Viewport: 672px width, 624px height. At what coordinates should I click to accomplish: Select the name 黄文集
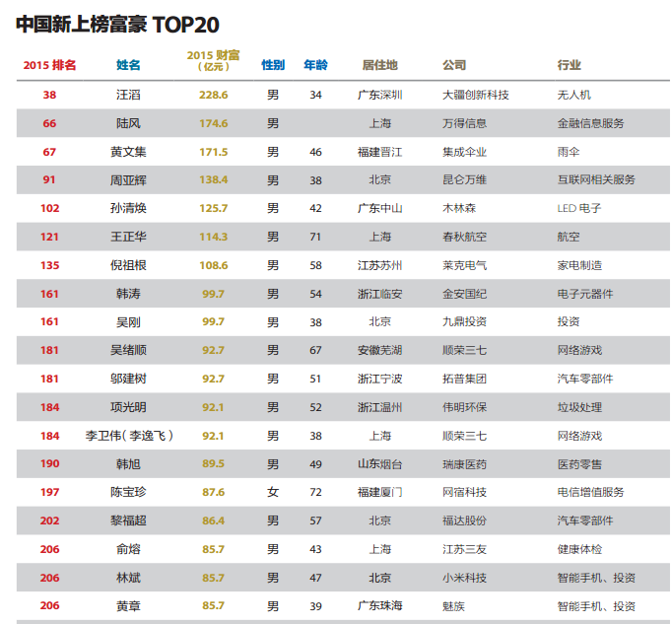tap(128, 152)
